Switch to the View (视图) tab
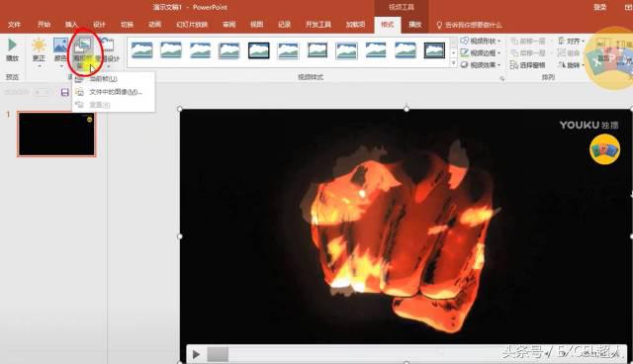 pyautogui.click(x=256, y=25)
